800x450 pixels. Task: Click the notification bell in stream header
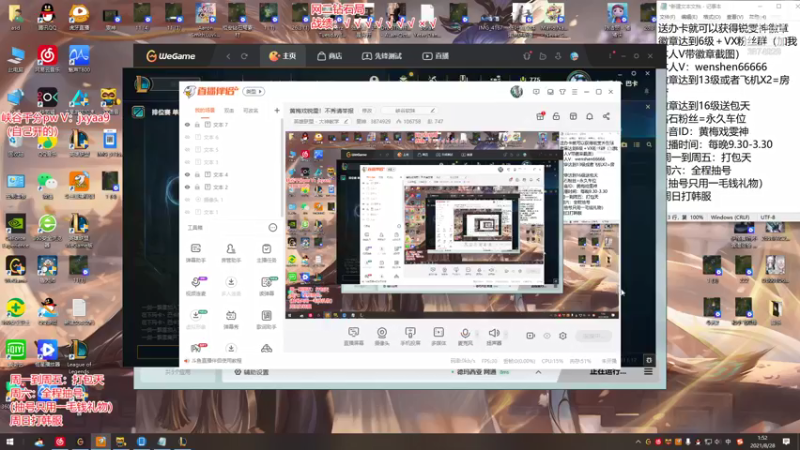click(589, 116)
